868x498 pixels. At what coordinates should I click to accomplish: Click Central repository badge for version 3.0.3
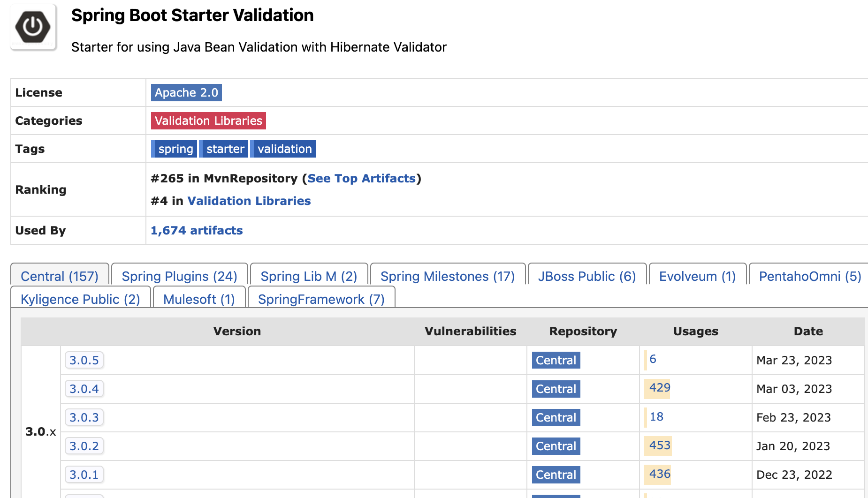tap(556, 417)
